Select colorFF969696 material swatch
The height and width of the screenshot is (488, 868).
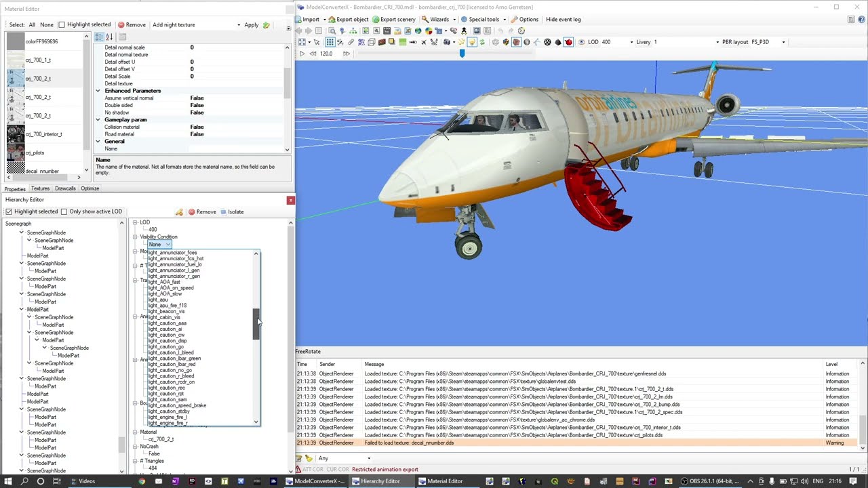tap(16, 41)
